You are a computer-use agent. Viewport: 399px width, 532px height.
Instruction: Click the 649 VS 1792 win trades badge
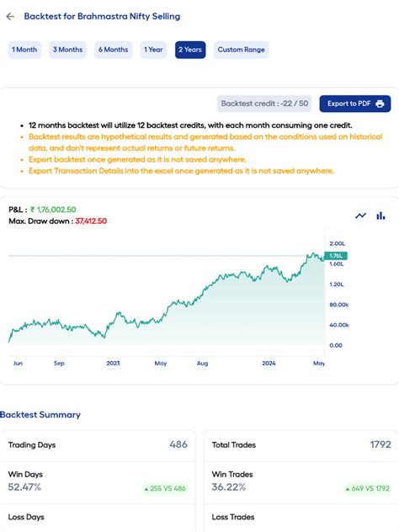pos(368,488)
